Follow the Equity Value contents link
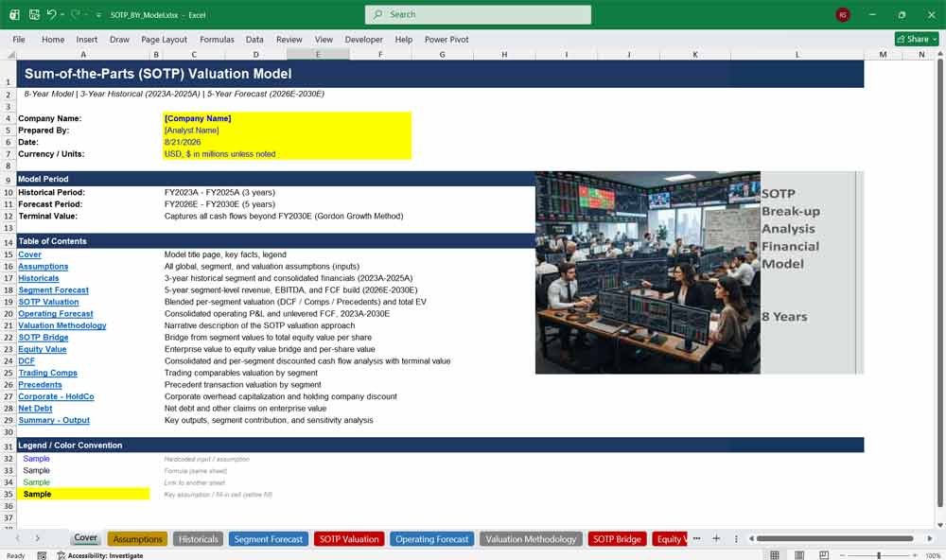Viewport: 946px width, 560px height. [43, 349]
